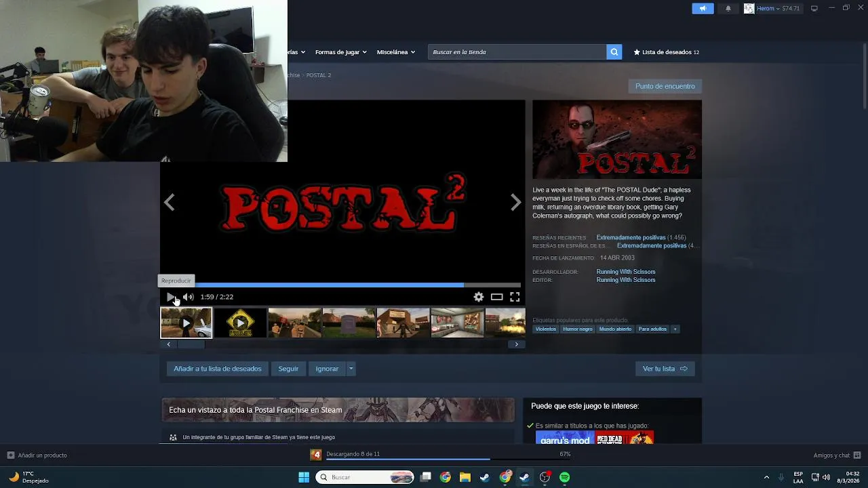The width and height of the screenshot is (868, 488).
Task: Open the downloads status 'Descargando 8 de 11'
Action: pos(353,454)
